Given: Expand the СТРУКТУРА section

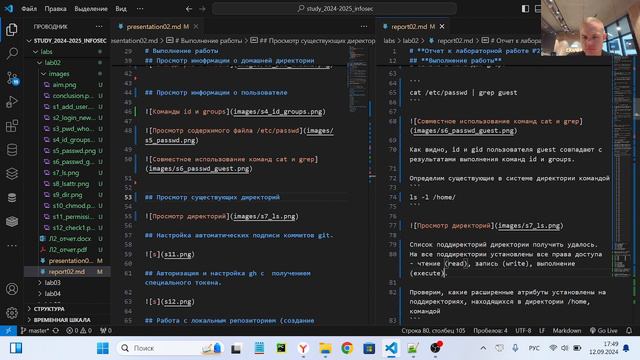Looking at the screenshot, I should [x=67, y=309].
